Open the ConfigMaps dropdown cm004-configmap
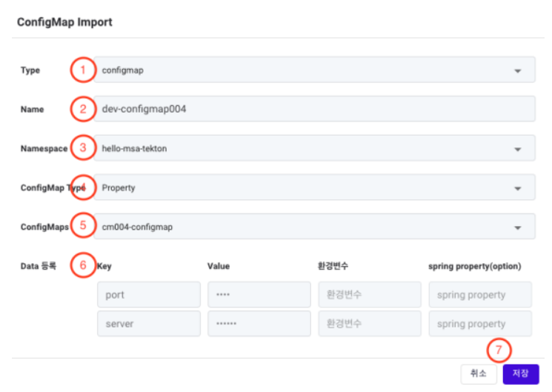552x392 pixels. (x=314, y=227)
